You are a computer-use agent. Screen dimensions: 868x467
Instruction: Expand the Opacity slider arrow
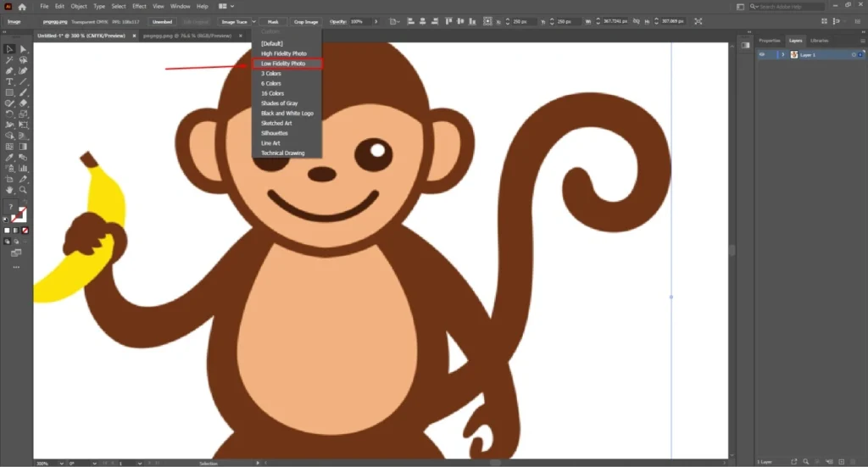pyautogui.click(x=376, y=21)
